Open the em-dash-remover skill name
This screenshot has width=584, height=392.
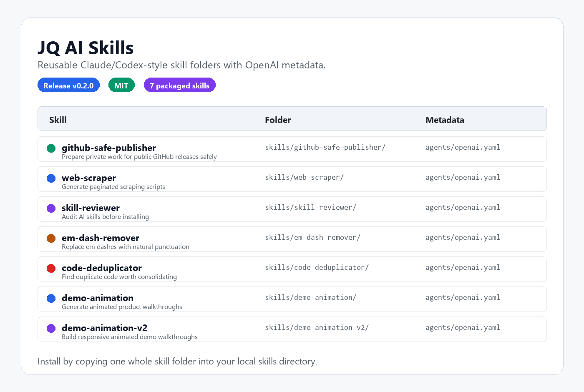101,238
